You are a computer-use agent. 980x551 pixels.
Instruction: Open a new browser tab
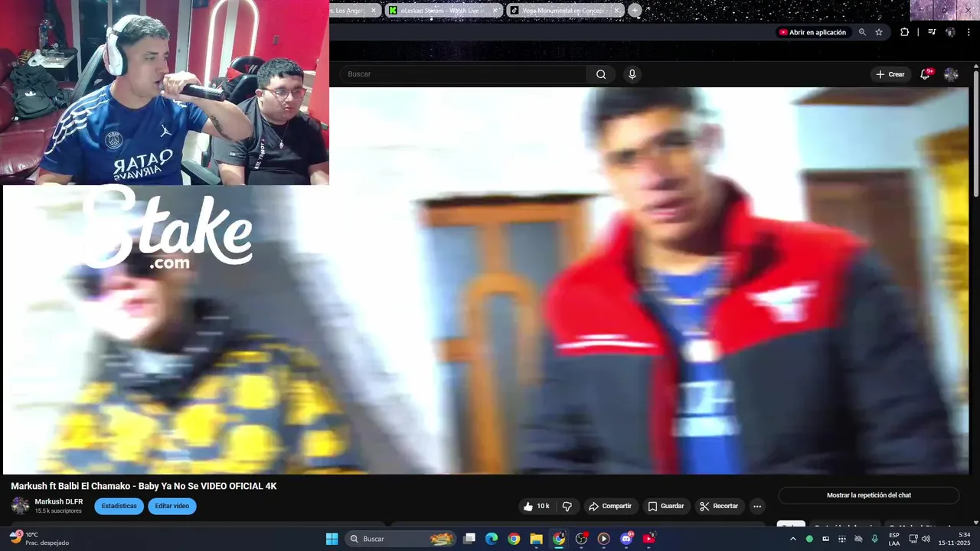pyautogui.click(x=635, y=11)
